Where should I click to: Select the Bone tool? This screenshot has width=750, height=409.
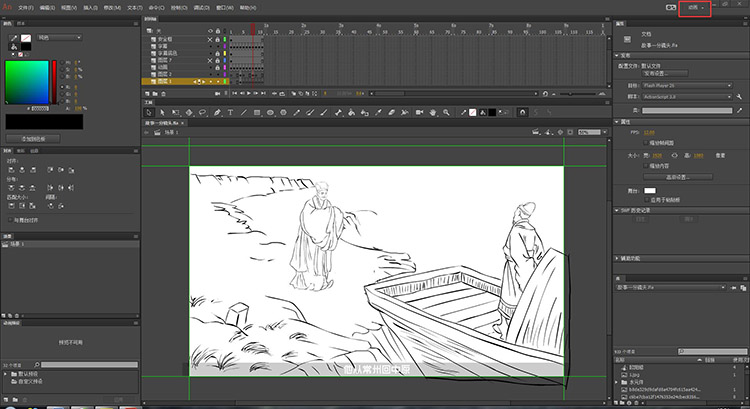(339, 112)
